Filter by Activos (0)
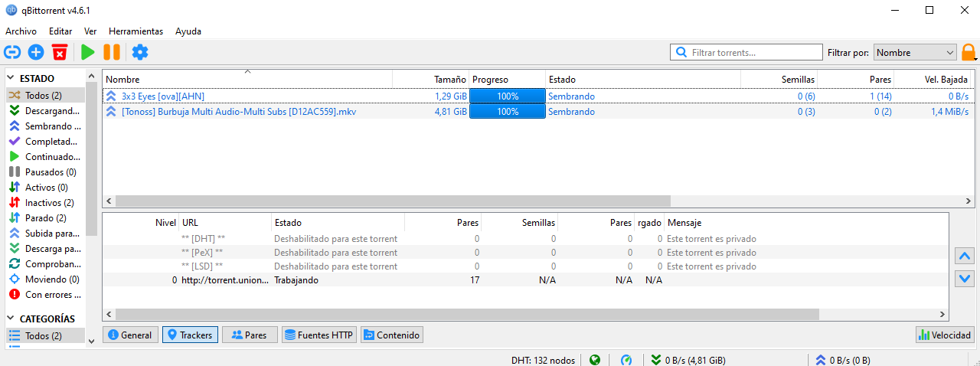The image size is (980, 366). click(46, 188)
